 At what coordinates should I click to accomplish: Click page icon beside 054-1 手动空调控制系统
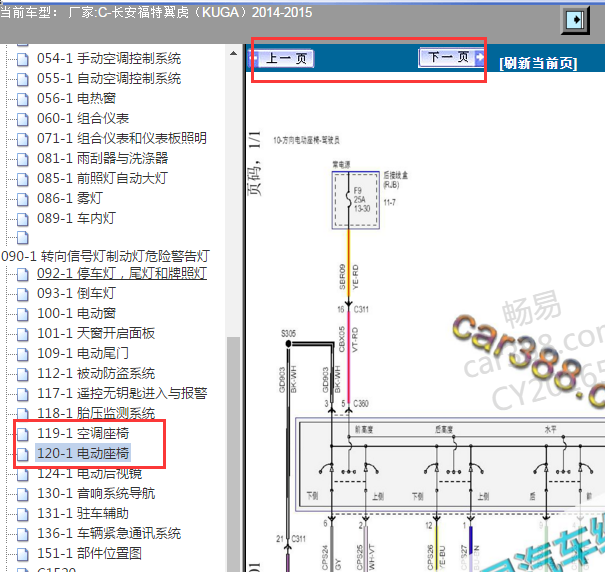click(23, 59)
